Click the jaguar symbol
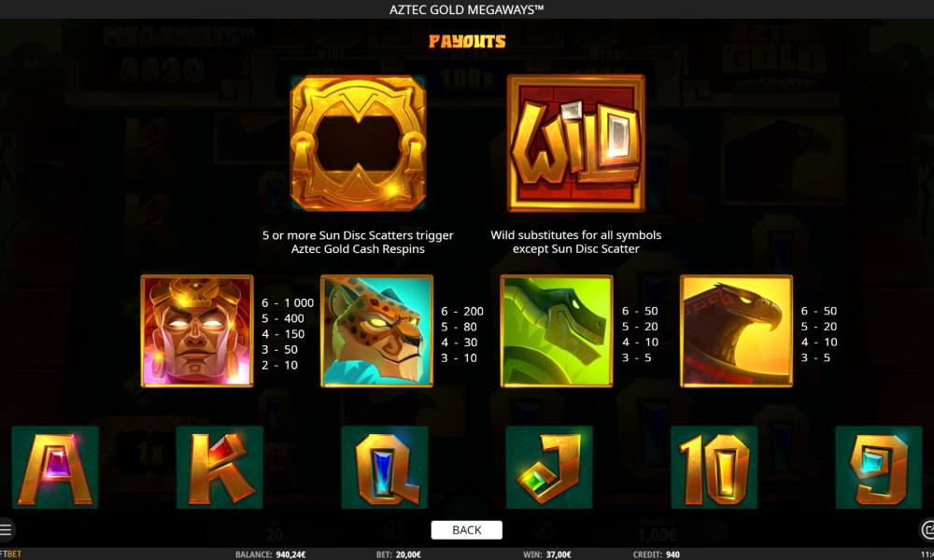This screenshot has height=560, width=934. tap(377, 331)
